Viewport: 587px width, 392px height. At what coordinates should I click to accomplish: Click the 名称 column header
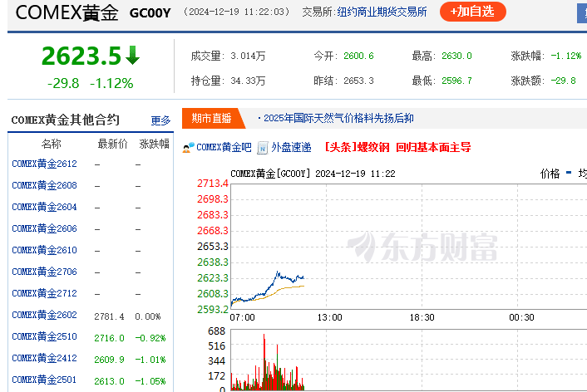[x=52, y=144]
